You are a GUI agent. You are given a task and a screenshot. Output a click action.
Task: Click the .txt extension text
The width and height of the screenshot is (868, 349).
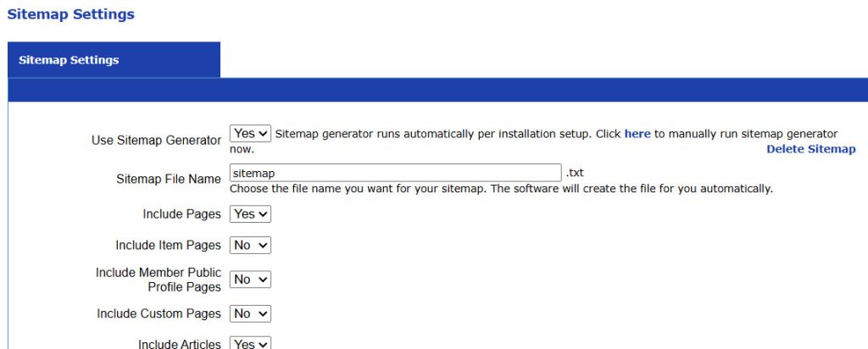coord(575,174)
